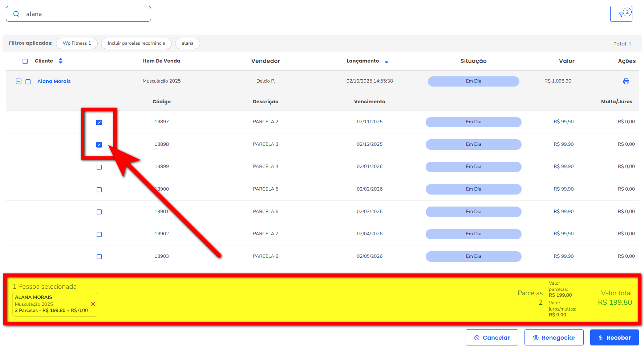The height and width of the screenshot is (352, 644).
Task: Click the Renegociar button
Action: click(554, 337)
